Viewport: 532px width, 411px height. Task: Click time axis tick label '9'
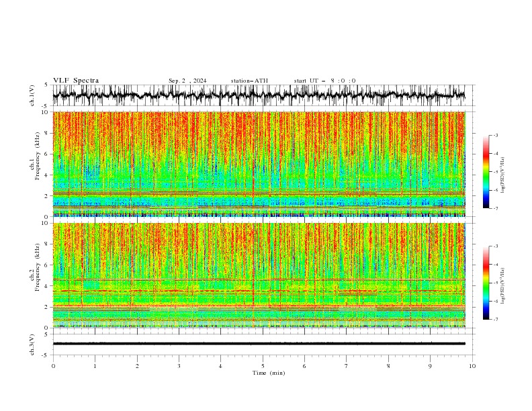[430, 366]
